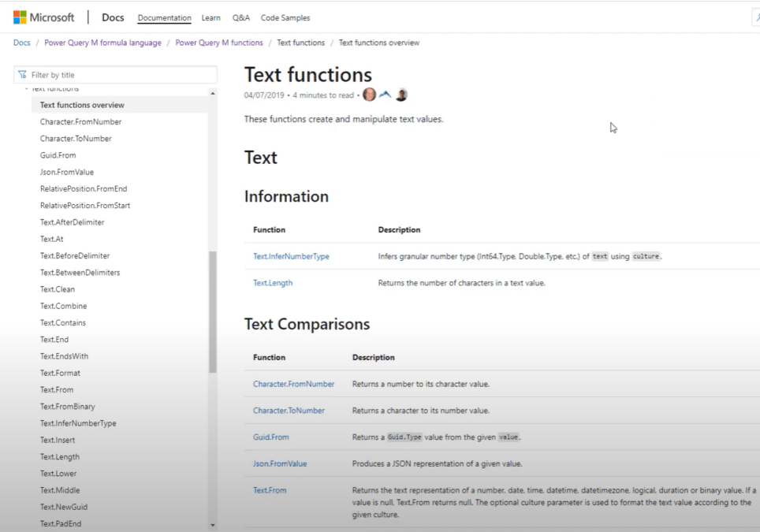Click the Information section heading
Screen dimensions: 760x532
286,196
